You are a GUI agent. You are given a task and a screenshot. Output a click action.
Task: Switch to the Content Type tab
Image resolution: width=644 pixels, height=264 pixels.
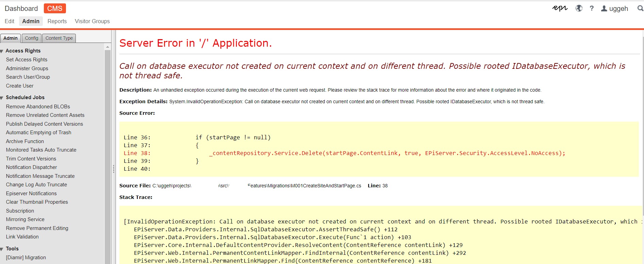click(59, 38)
